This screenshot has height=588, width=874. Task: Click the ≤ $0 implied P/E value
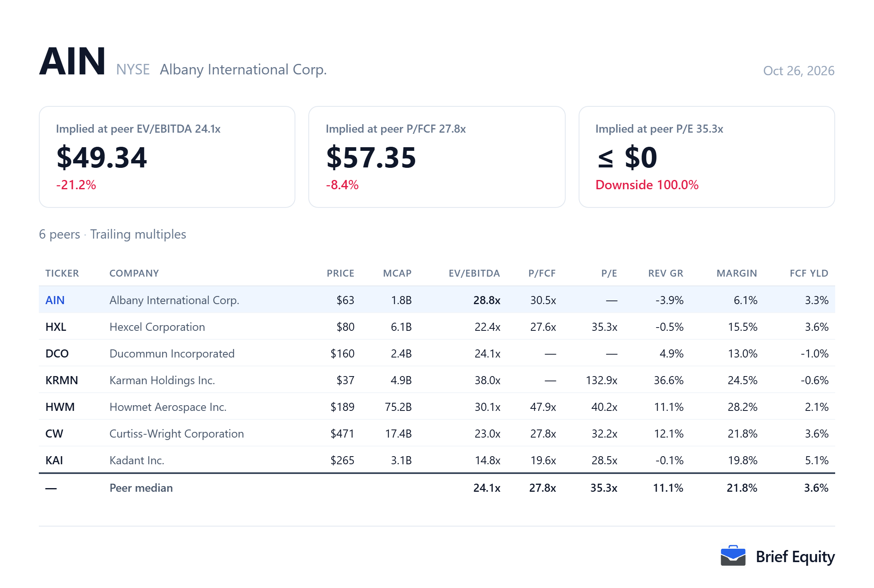[627, 157]
